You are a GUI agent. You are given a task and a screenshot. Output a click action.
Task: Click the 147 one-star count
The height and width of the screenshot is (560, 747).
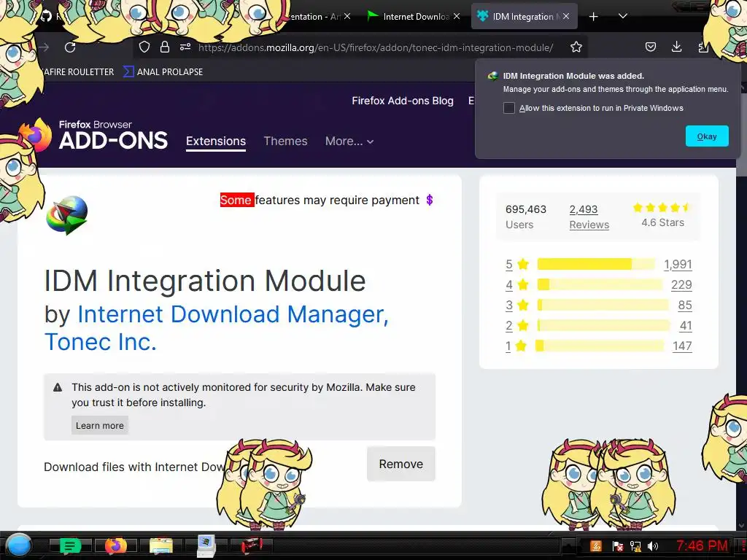click(x=682, y=346)
